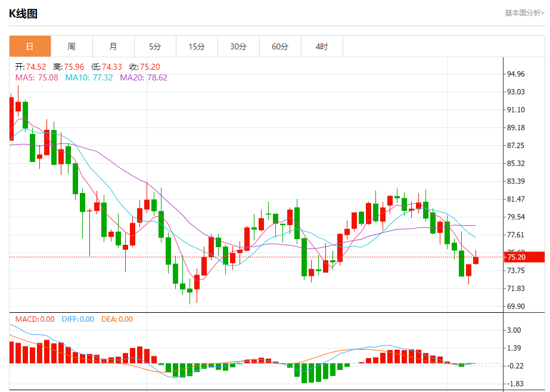Open the 基本面分析> link
Screen dimensions: 550x392
(525, 13)
